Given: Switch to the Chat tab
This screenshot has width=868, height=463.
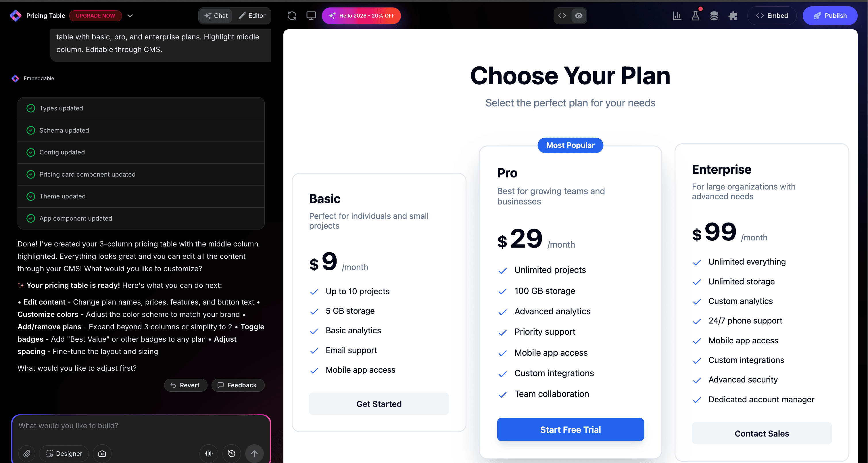Looking at the screenshot, I should point(216,16).
